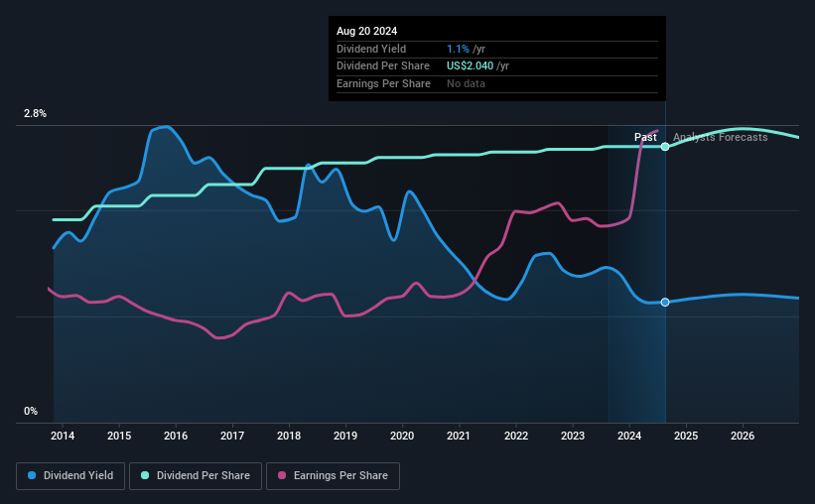Click the 2021 x-axis label
This screenshot has height=504, width=815.
459,436
